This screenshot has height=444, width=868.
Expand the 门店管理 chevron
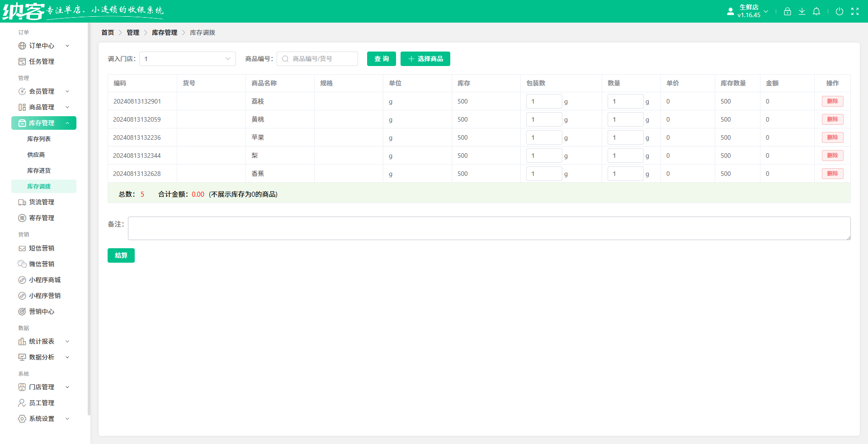click(x=67, y=387)
